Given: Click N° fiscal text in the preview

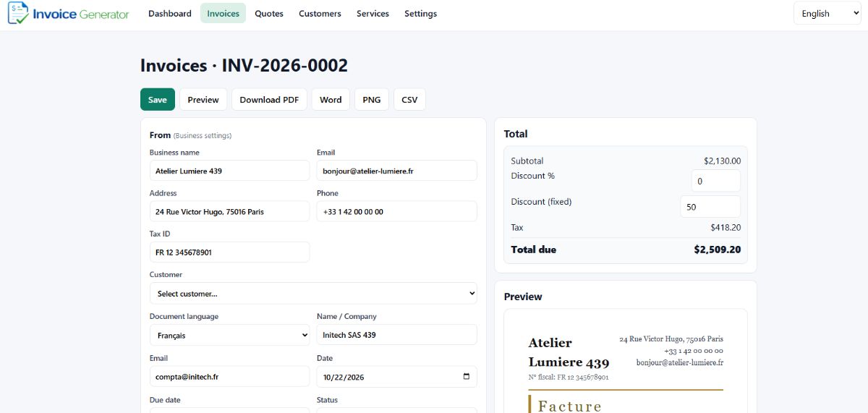Looking at the screenshot, I should (569, 377).
